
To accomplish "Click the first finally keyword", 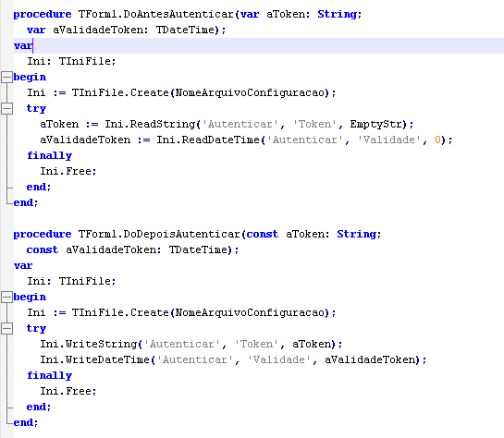I will [x=50, y=156].
